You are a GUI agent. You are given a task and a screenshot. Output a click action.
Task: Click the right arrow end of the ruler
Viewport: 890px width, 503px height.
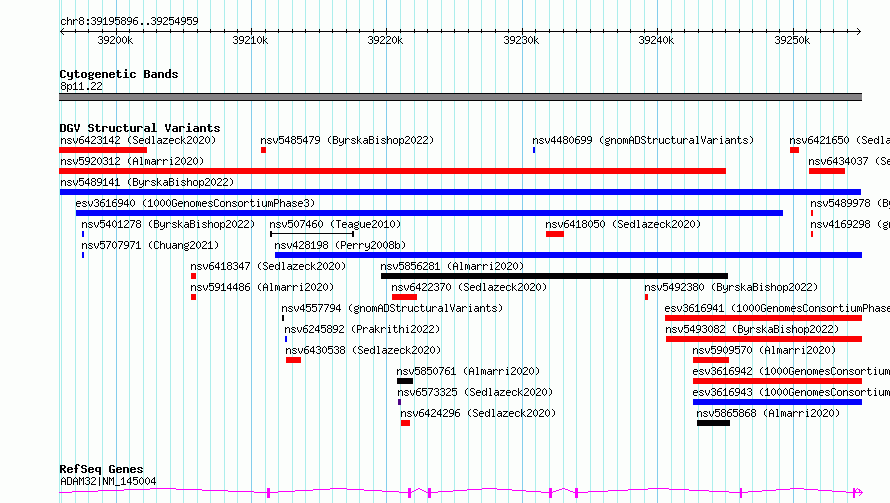point(859,31)
